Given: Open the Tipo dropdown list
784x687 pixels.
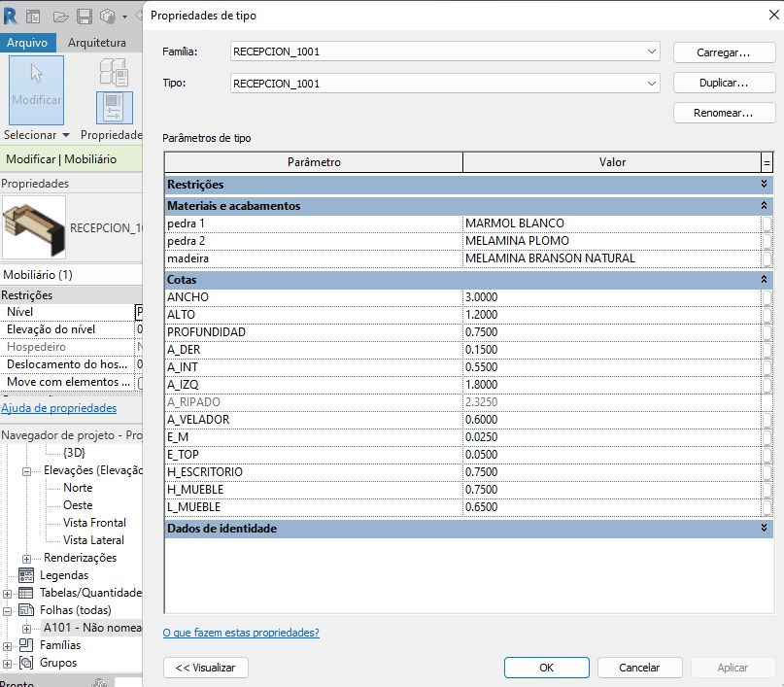Looking at the screenshot, I should [652, 84].
